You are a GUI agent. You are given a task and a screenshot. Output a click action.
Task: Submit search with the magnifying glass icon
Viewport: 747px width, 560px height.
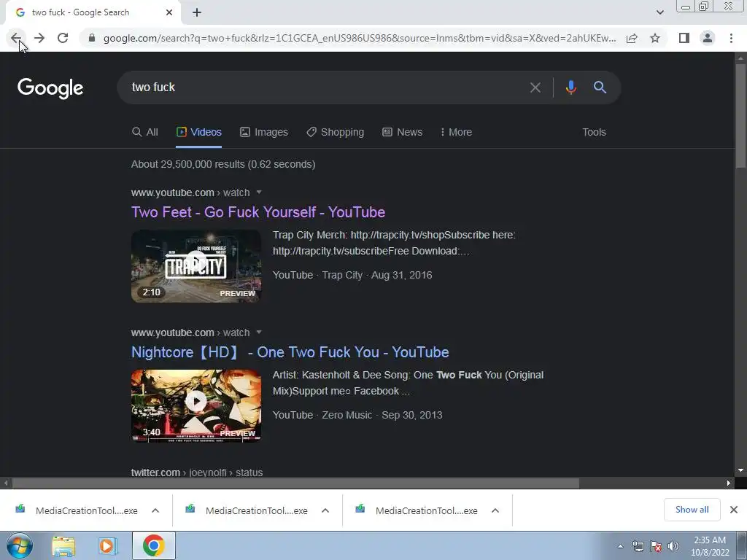click(600, 87)
